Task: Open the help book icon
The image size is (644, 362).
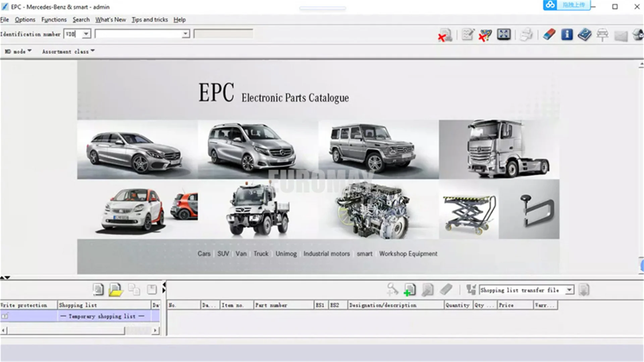Action: tap(585, 35)
